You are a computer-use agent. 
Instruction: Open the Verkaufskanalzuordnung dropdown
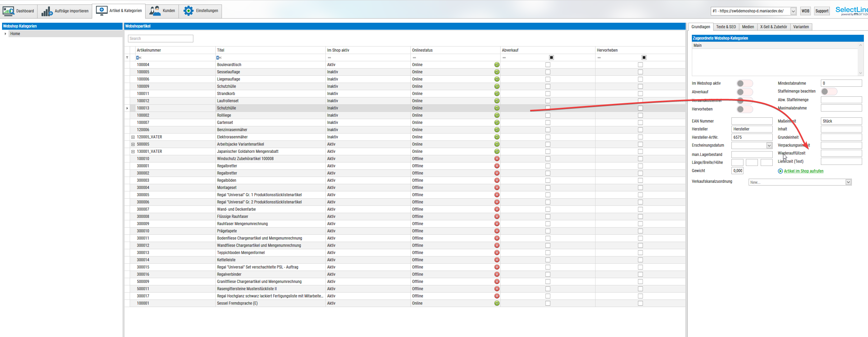coord(848,182)
